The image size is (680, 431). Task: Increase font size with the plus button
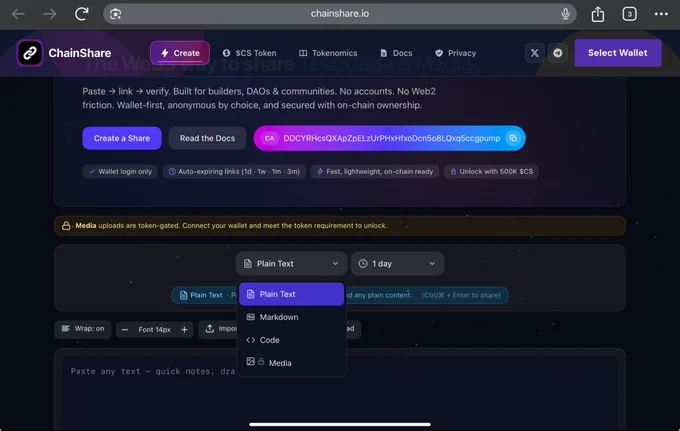(184, 330)
